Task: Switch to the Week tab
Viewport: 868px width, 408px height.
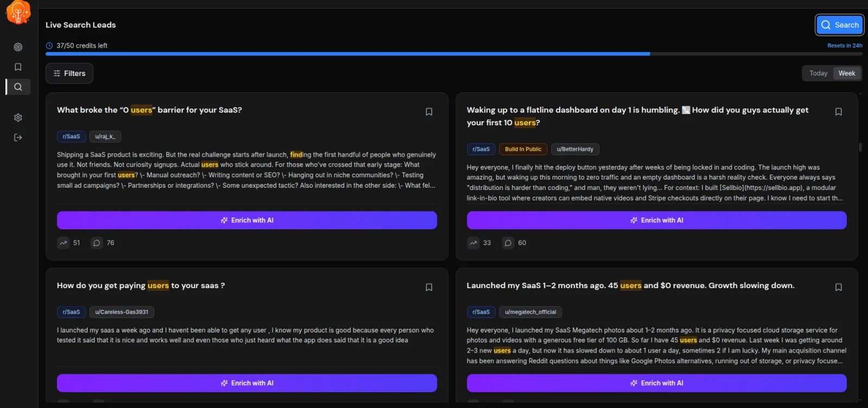Action: (x=846, y=73)
